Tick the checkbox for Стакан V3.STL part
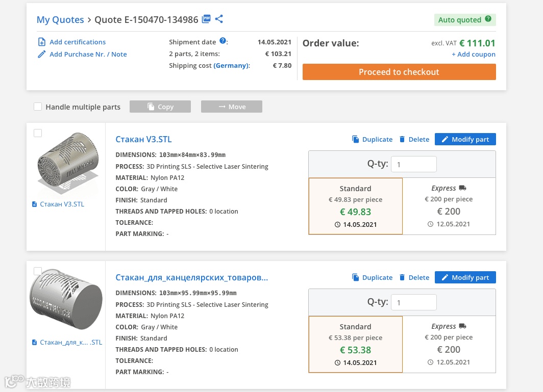The height and width of the screenshot is (392, 543). (x=38, y=133)
